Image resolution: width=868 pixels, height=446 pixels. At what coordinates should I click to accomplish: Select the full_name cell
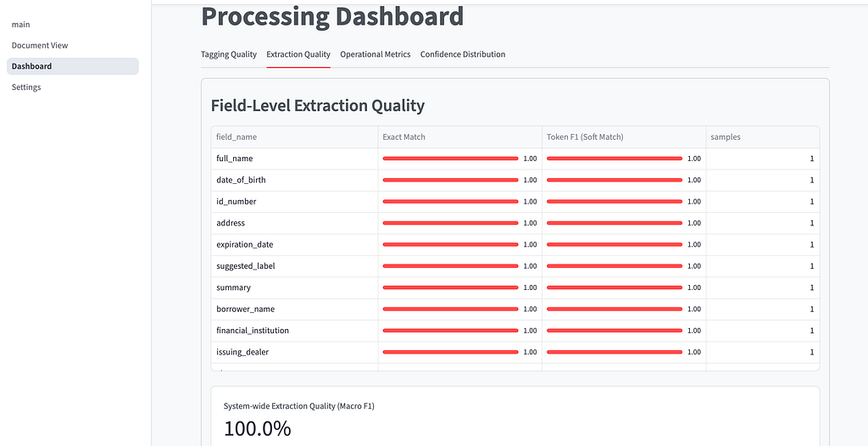[294, 159]
